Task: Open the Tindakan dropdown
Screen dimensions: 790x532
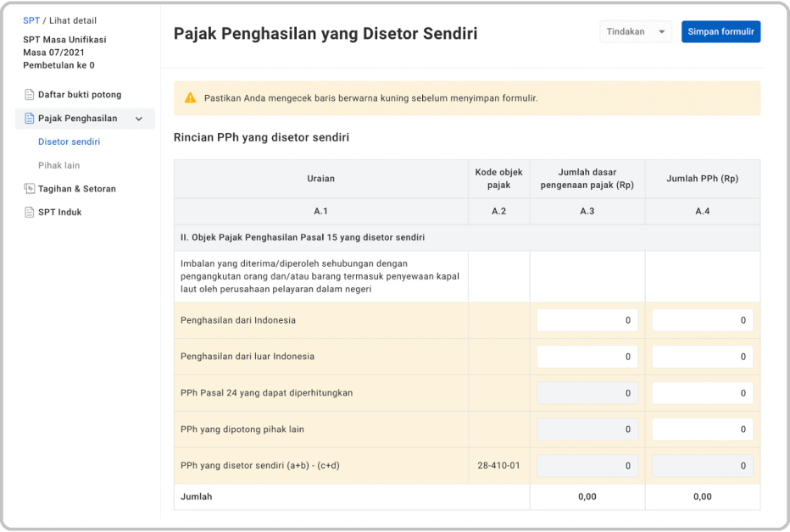Action: [635, 31]
